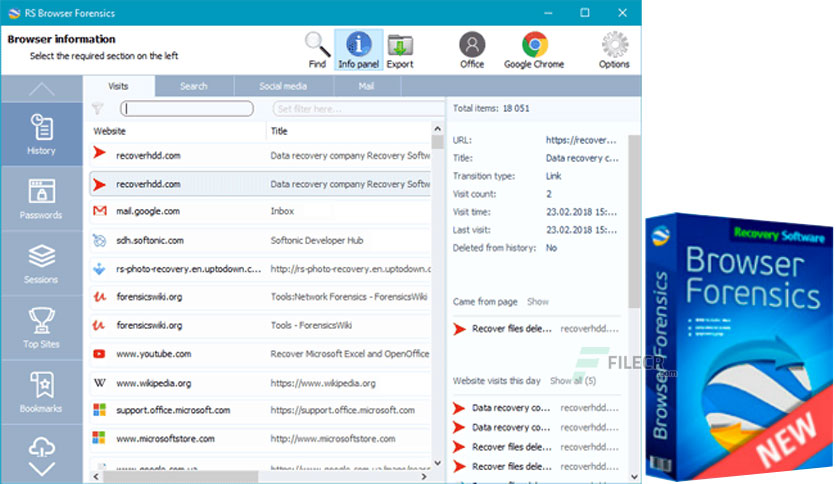The height and width of the screenshot is (484, 836).
Task: Click the 'Set filter here...' title field
Action: 358,109
